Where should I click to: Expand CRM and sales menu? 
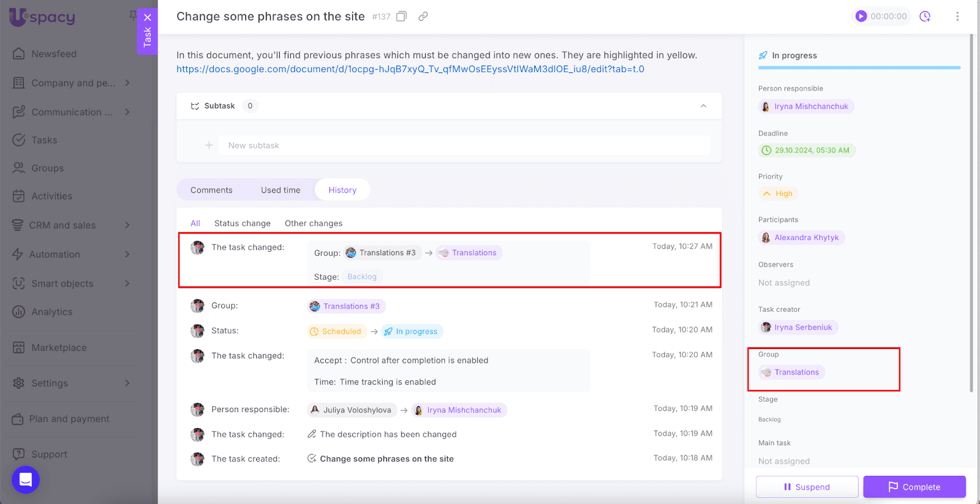click(x=127, y=225)
